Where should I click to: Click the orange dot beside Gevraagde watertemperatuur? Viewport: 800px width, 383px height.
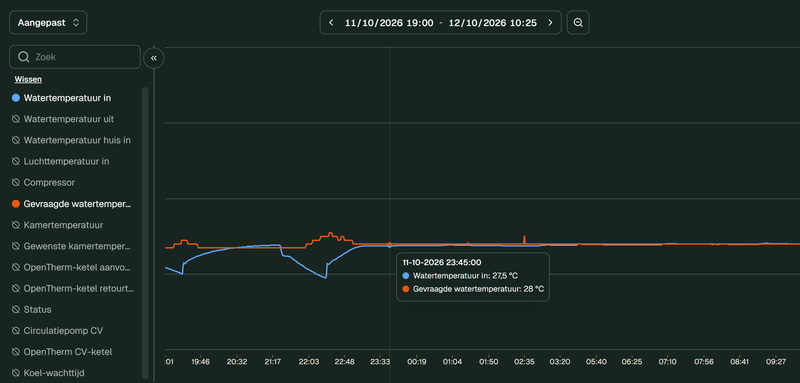(16, 204)
